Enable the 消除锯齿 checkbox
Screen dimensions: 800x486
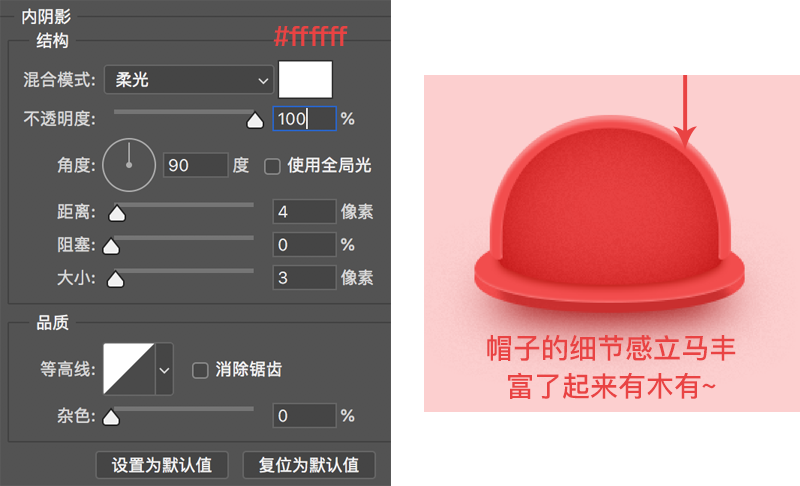[200, 370]
